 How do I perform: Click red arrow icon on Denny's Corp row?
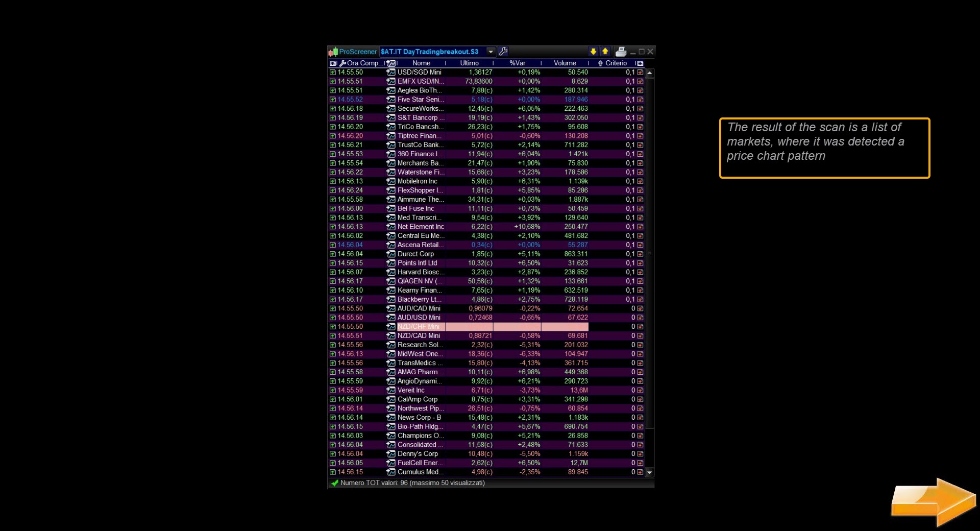coord(640,454)
